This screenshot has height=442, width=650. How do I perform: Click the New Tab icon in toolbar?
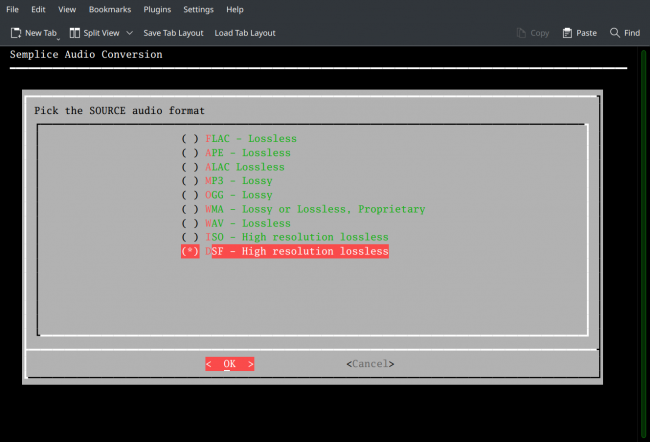click(16, 33)
